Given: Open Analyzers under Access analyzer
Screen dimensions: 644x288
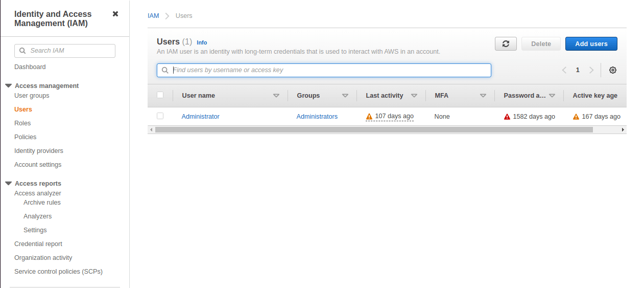Looking at the screenshot, I should point(37,216).
